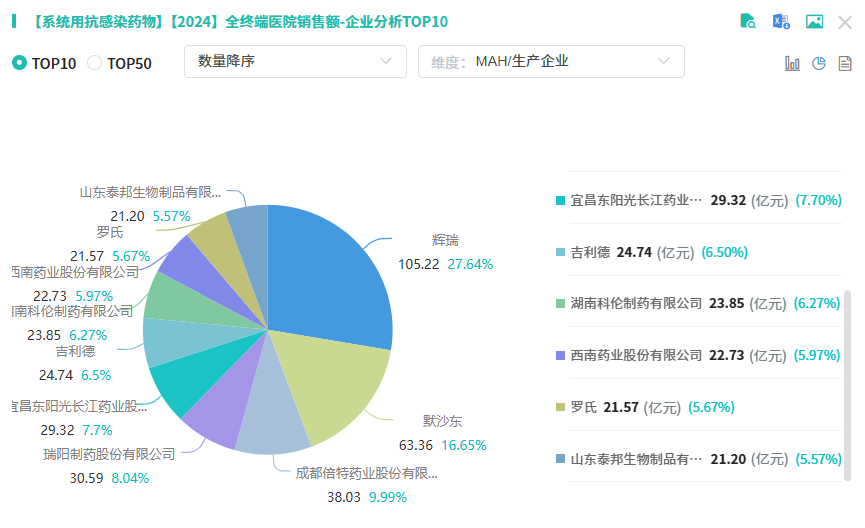Switch to pie chart view
The width and height of the screenshot is (865, 528).
coord(819,63)
